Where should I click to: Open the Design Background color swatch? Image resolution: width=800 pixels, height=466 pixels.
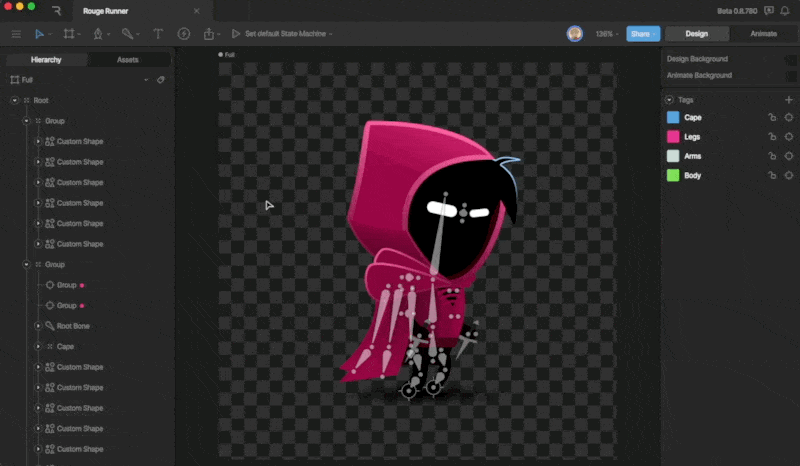click(x=790, y=59)
